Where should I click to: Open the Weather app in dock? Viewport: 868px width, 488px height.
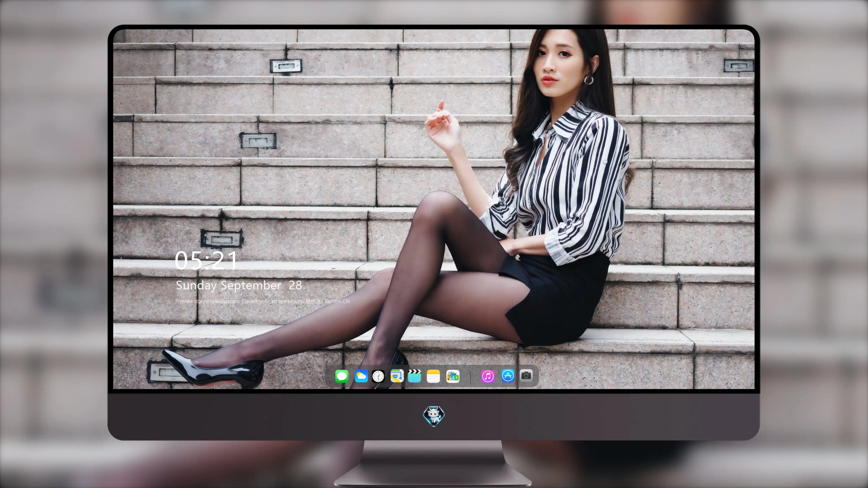(x=361, y=376)
